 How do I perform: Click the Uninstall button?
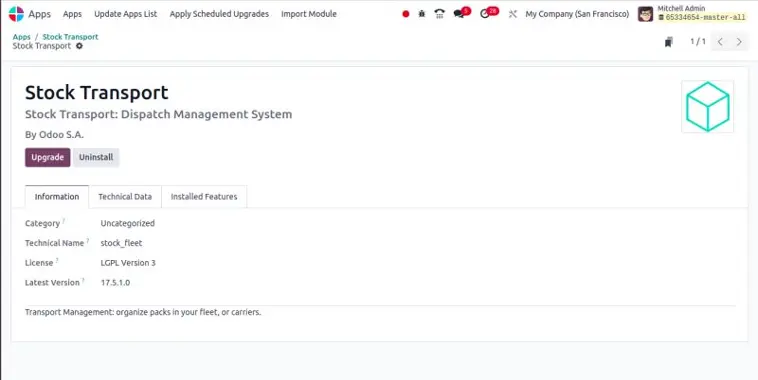point(96,157)
